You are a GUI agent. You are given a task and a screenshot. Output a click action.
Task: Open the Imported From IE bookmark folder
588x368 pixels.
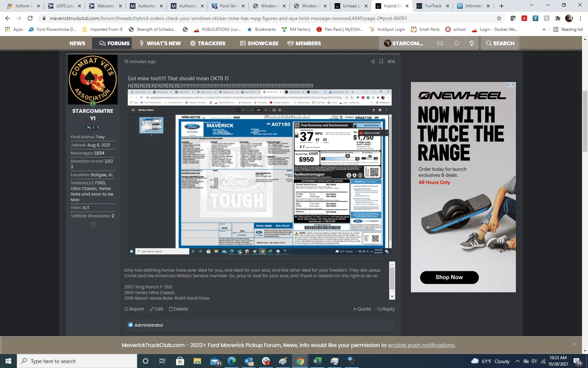click(102, 29)
